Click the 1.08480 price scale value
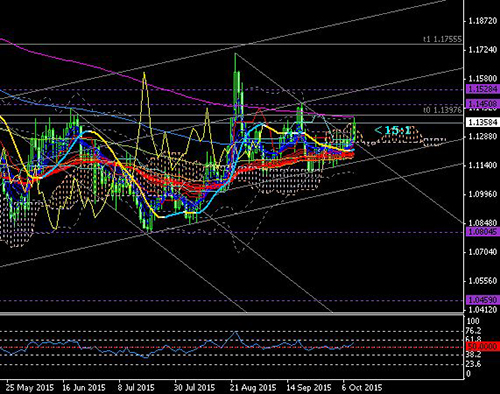Image resolution: width=500 pixels, height=394 pixels. coord(483,223)
